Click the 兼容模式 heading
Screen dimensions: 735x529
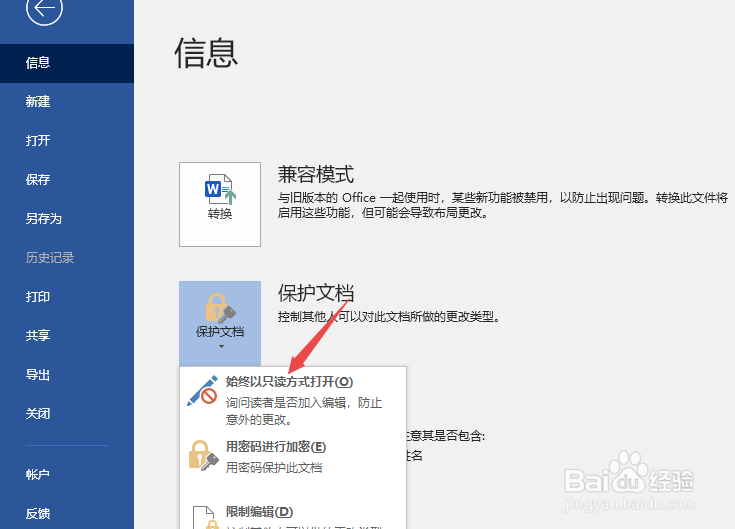tap(316, 175)
